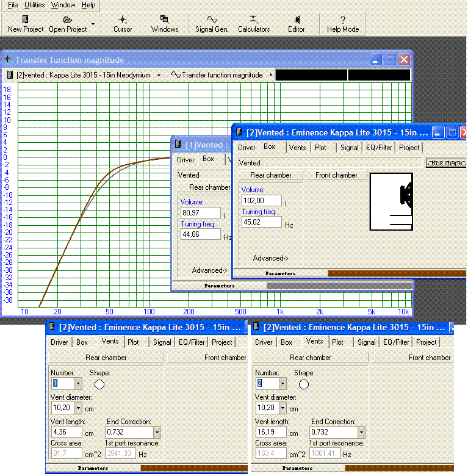
Task: Open the Signal tab in the [2]Vented Box window
Action: tap(350, 148)
